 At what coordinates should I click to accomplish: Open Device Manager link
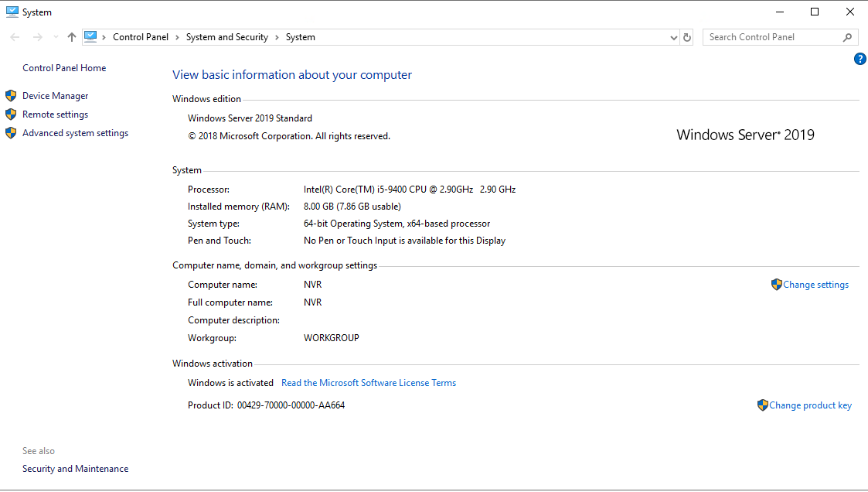pos(56,96)
